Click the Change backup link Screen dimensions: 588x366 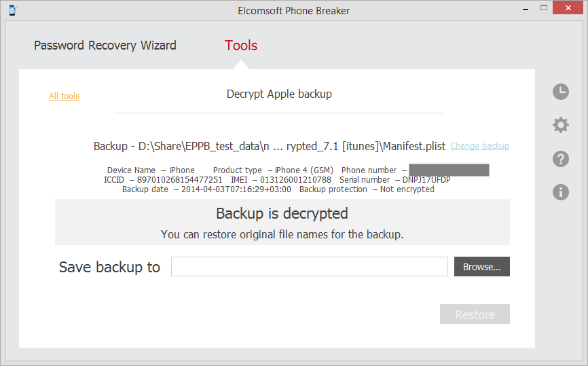point(479,146)
